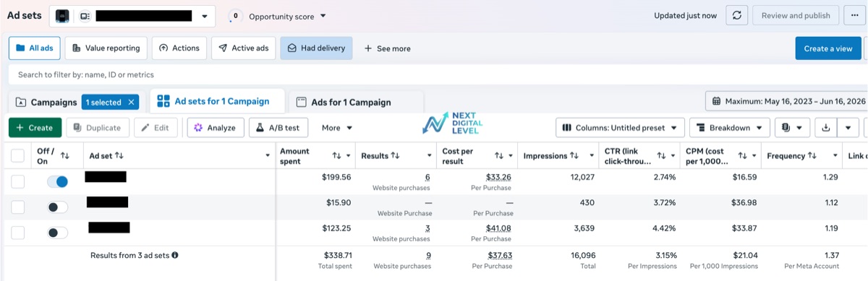The height and width of the screenshot is (281, 868).
Task: Open the ad account selector dropdown
Action: point(132,16)
